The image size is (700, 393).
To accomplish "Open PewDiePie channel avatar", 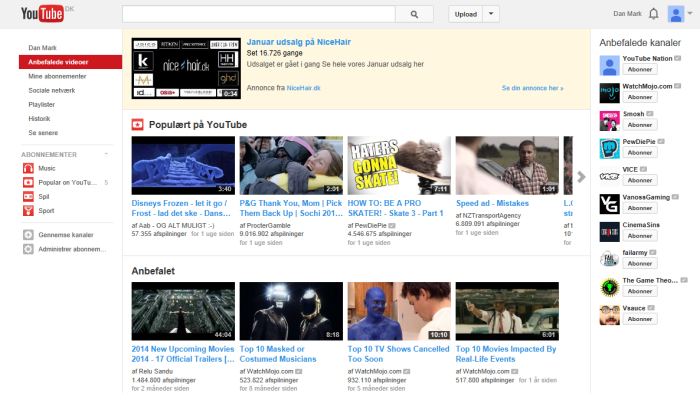I will point(609,149).
